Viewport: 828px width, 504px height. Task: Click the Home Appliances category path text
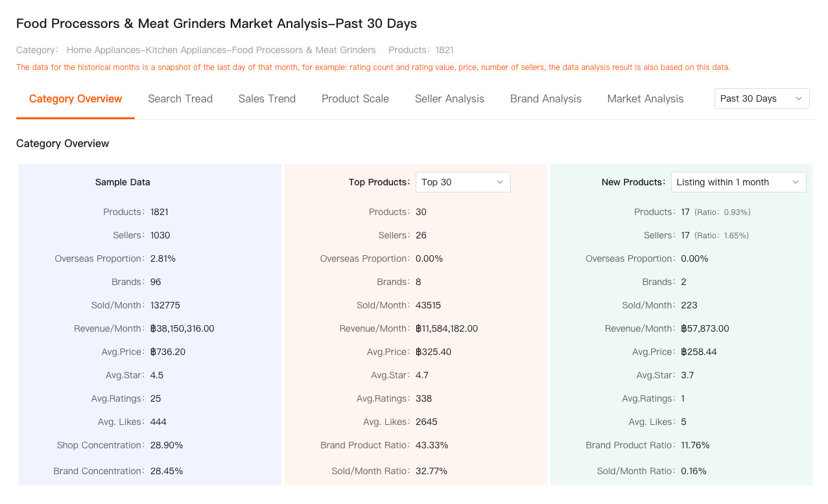[220, 50]
